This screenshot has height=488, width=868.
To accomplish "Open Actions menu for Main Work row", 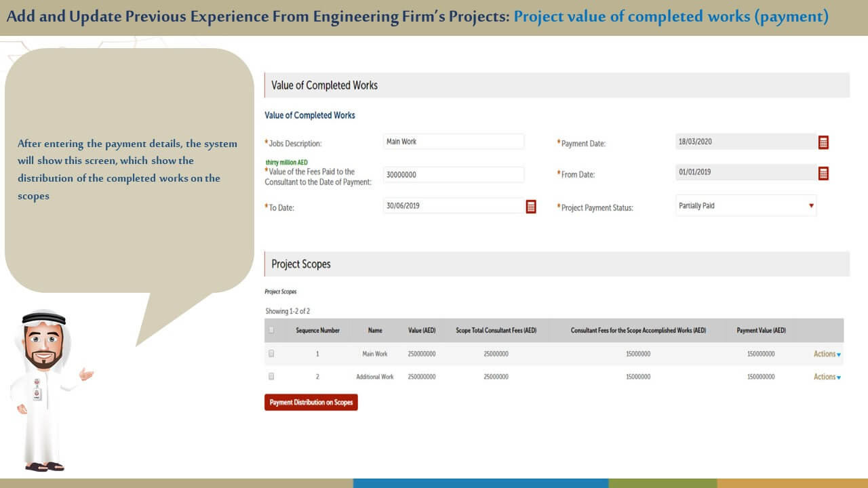I will (x=827, y=354).
